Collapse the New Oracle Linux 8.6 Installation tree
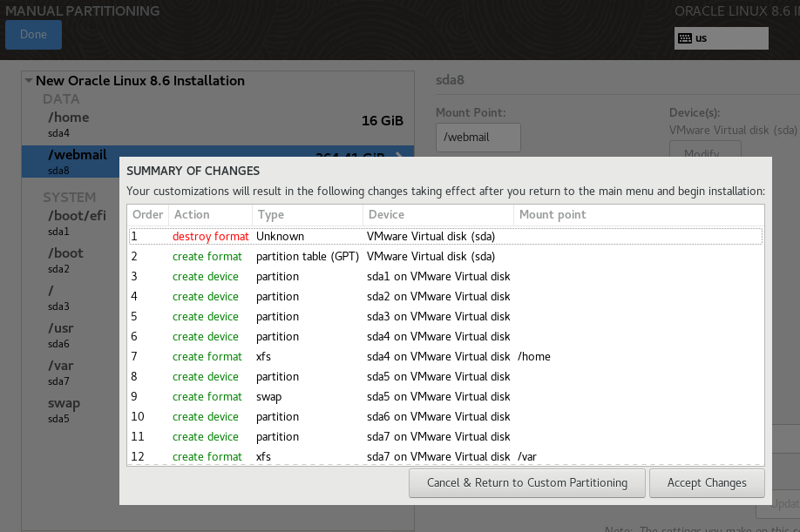The width and height of the screenshot is (800, 532). pos(29,81)
